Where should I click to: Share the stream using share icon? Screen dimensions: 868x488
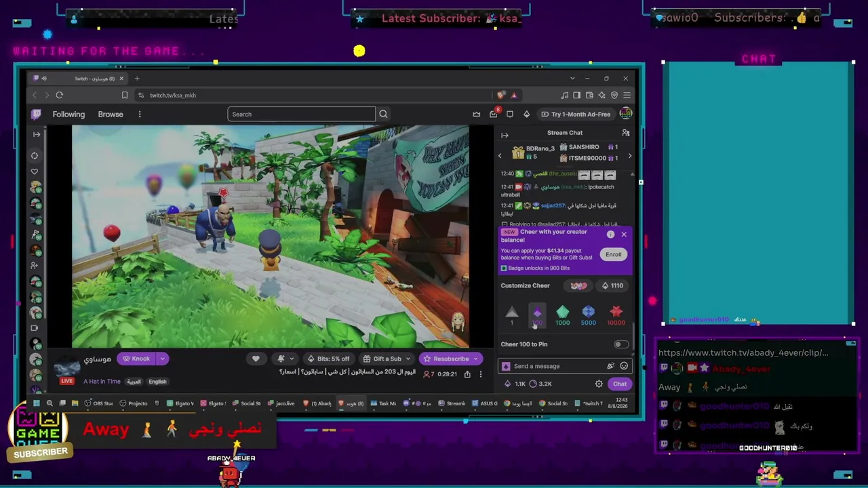coord(467,374)
